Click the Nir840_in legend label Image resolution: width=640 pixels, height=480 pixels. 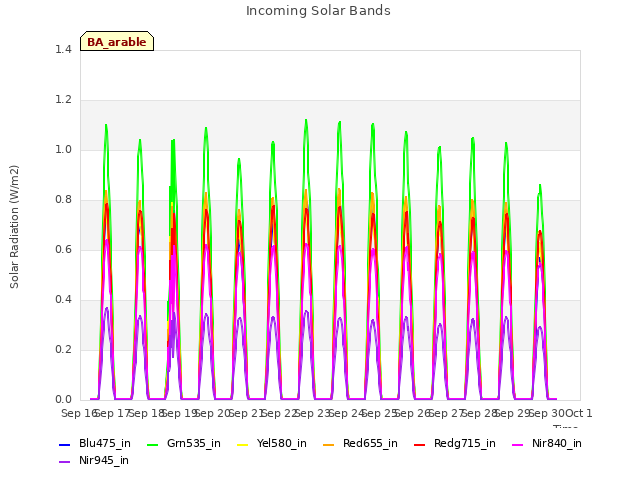coord(557,443)
